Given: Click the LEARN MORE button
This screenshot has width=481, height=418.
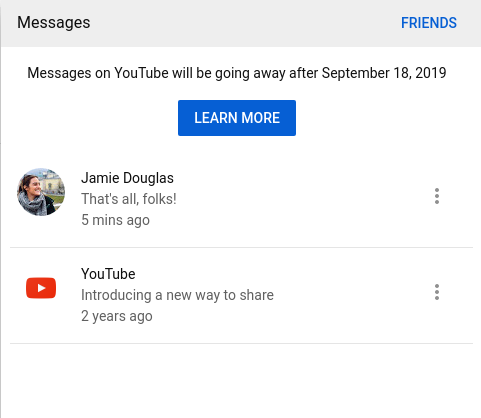Looking at the screenshot, I should pyautogui.click(x=237, y=118).
